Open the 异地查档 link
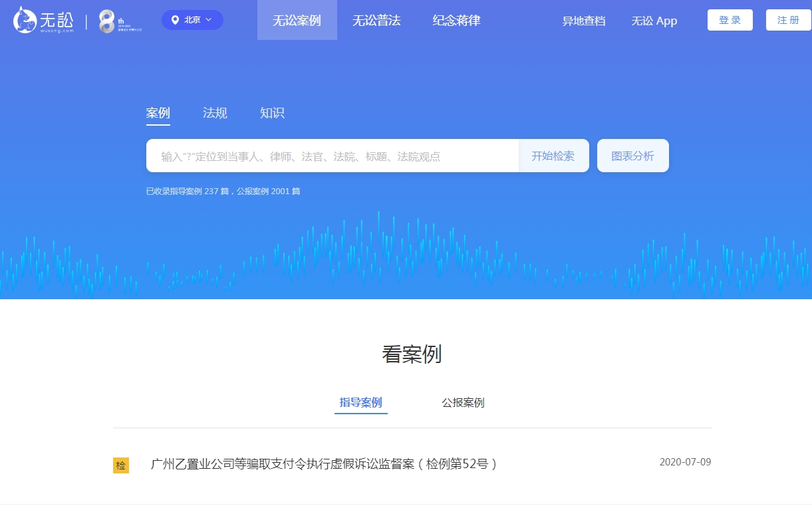 (584, 21)
